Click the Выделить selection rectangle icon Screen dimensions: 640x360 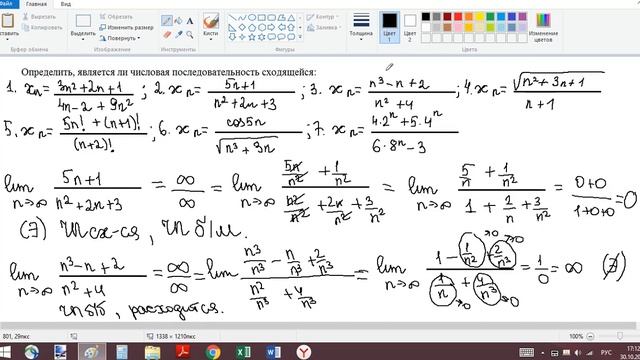pyautogui.click(x=83, y=21)
